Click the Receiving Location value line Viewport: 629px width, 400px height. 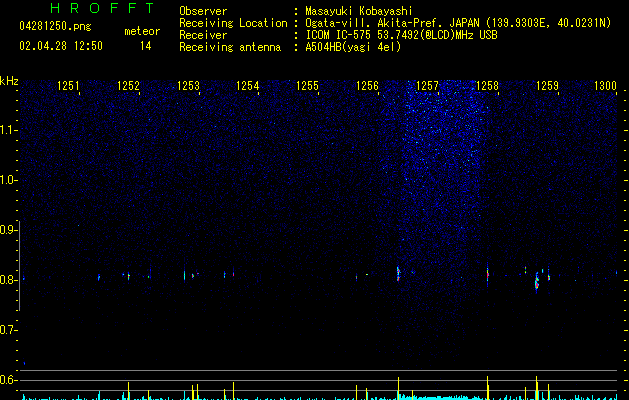[x=458, y=23]
